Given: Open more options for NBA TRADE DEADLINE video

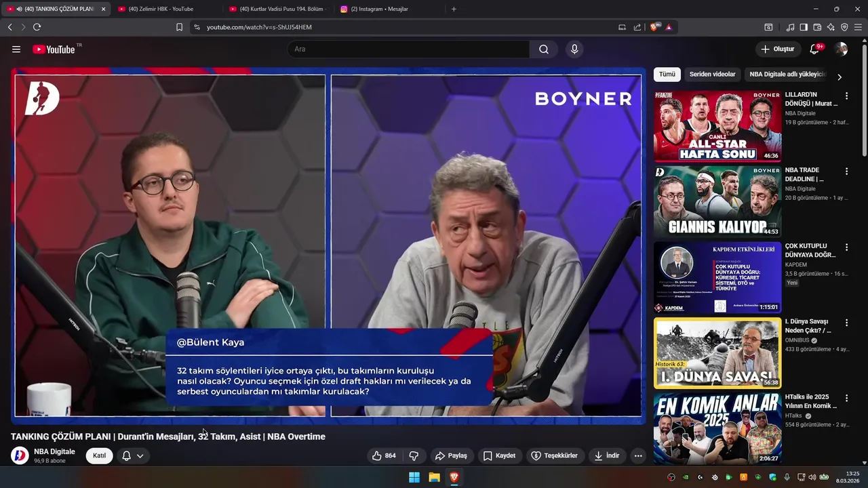Looking at the screenshot, I should [x=846, y=171].
